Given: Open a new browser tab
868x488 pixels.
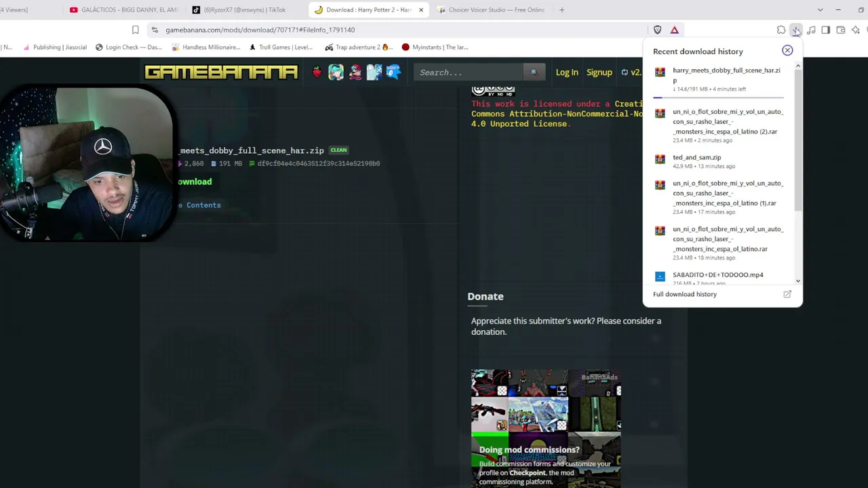Looking at the screenshot, I should pyautogui.click(x=561, y=9).
